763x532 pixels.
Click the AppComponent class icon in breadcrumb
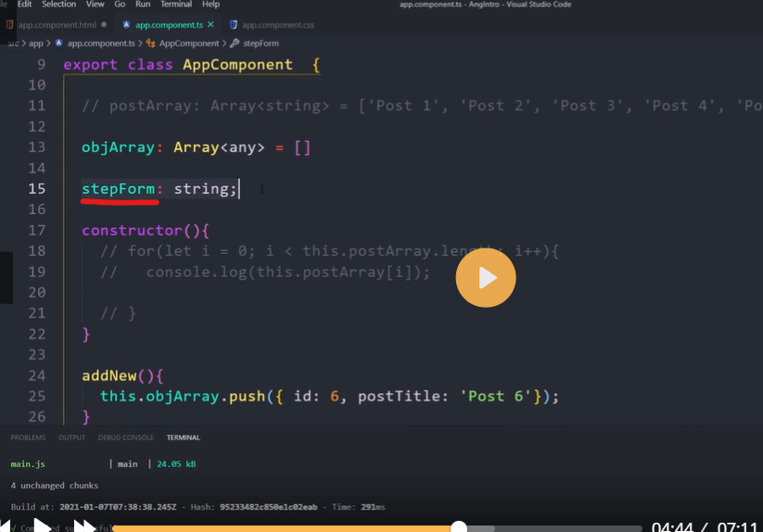[151, 43]
